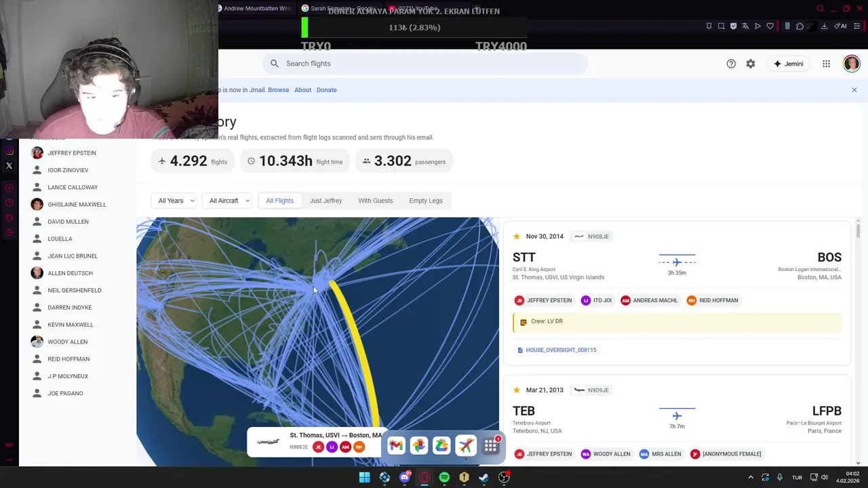Click the heart bookmark icon in toolbar
The height and width of the screenshot is (488, 868).
pos(770,26)
